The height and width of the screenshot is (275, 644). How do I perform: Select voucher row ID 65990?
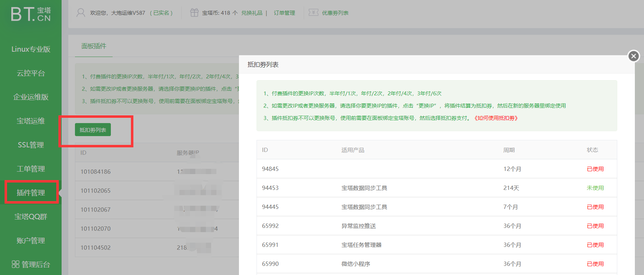(x=437, y=264)
